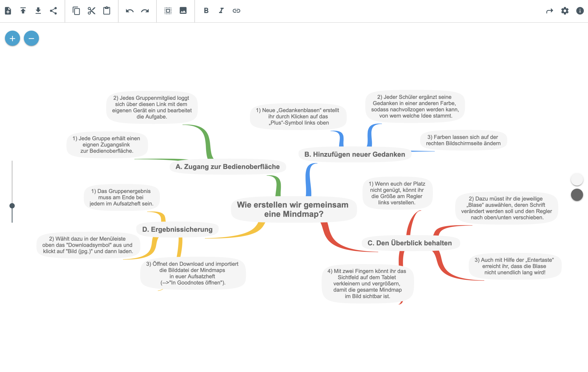Open the settings gear

point(565,11)
